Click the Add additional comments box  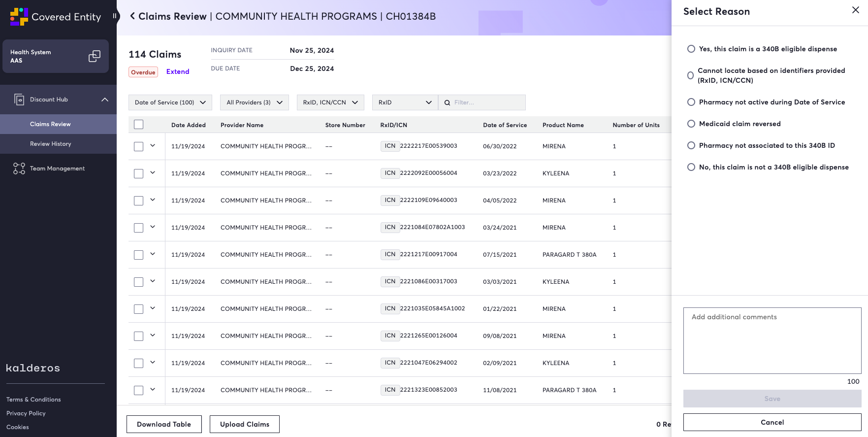(x=772, y=340)
